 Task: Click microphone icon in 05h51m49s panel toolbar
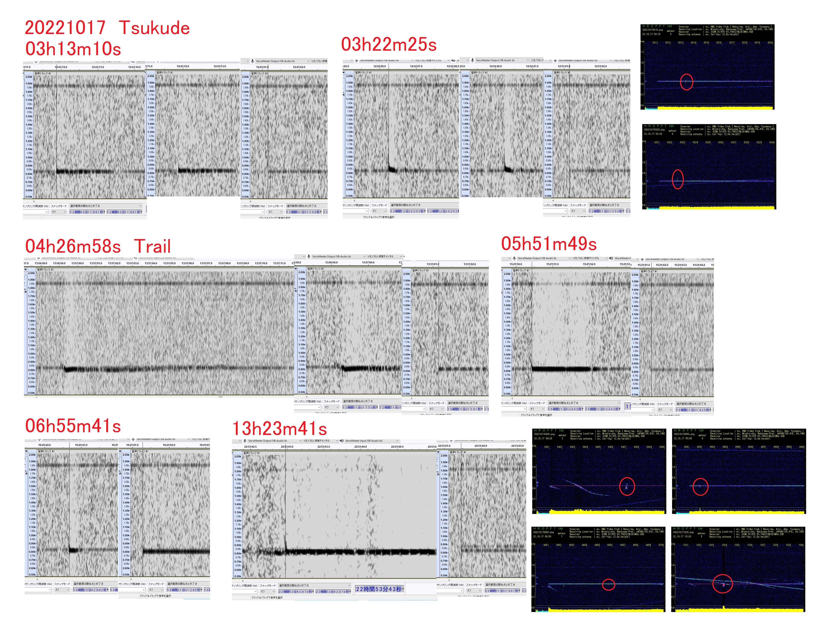coord(514,258)
